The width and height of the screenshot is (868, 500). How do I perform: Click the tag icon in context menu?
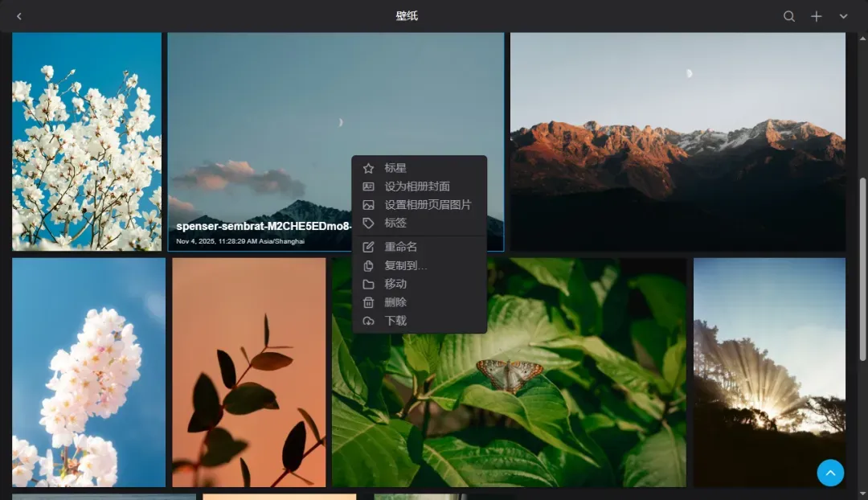(x=369, y=223)
